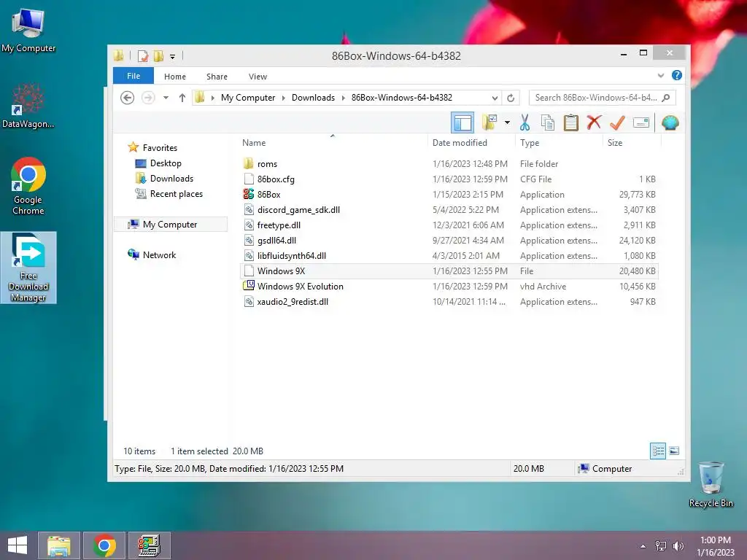747x560 pixels.
Task: Sort by the Type column header
Action: click(x=559, y=143)
